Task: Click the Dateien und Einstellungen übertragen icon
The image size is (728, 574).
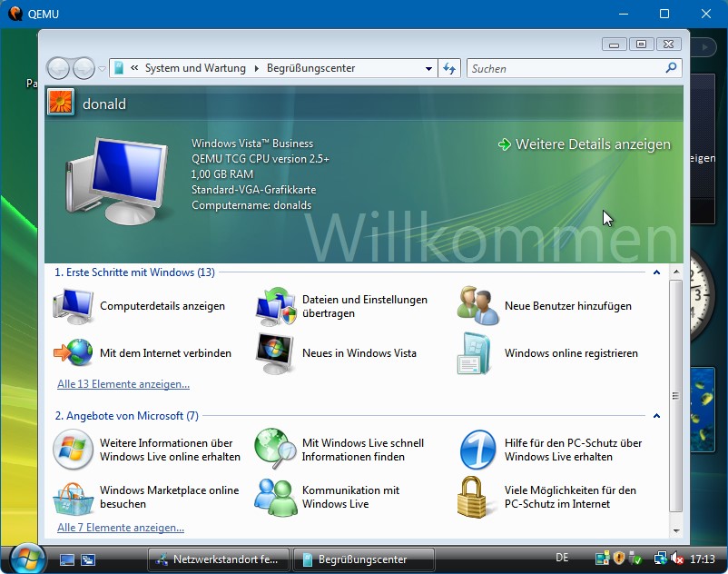Action: click(276, 306)
